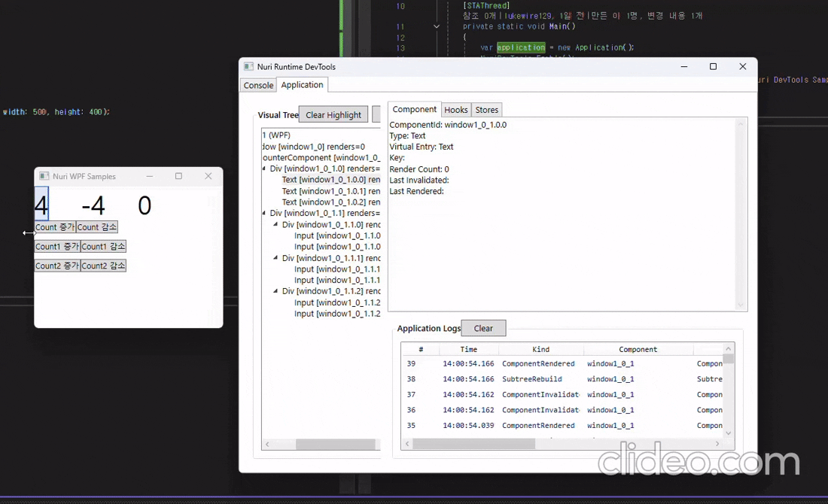Select the window [window1_0] renders=0 tree row
This screenshot has height=504, width=828.
(x=314, y=146)
